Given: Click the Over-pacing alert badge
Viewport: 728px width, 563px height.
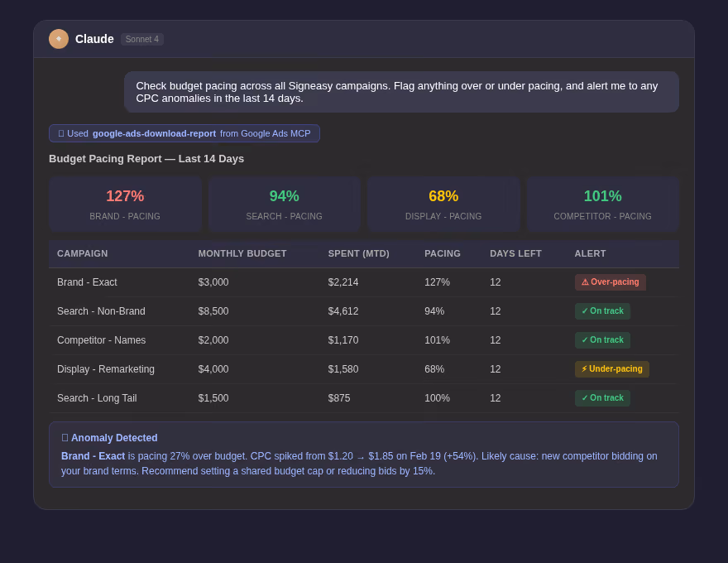Looking at the screenshot, I should pos(611,282).
